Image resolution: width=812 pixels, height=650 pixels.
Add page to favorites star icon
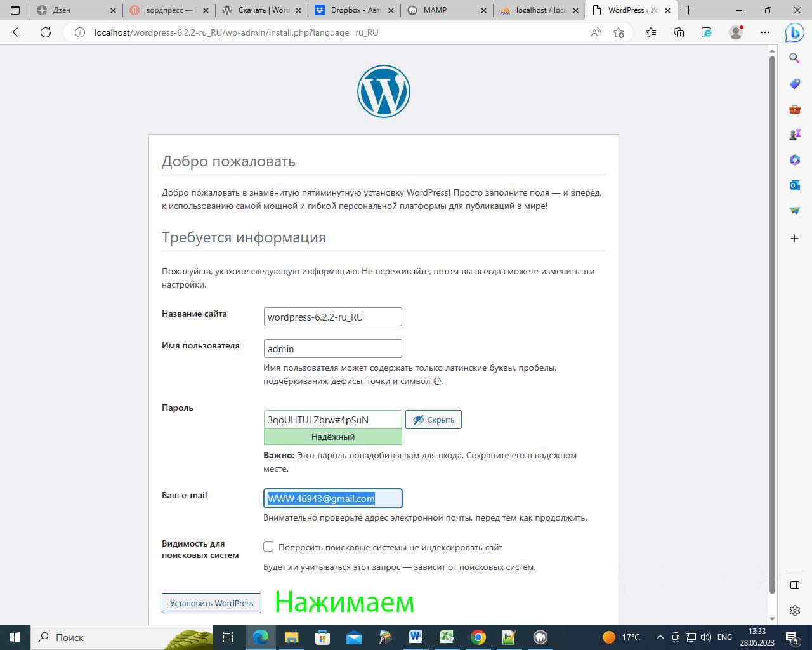coord(619,32)
